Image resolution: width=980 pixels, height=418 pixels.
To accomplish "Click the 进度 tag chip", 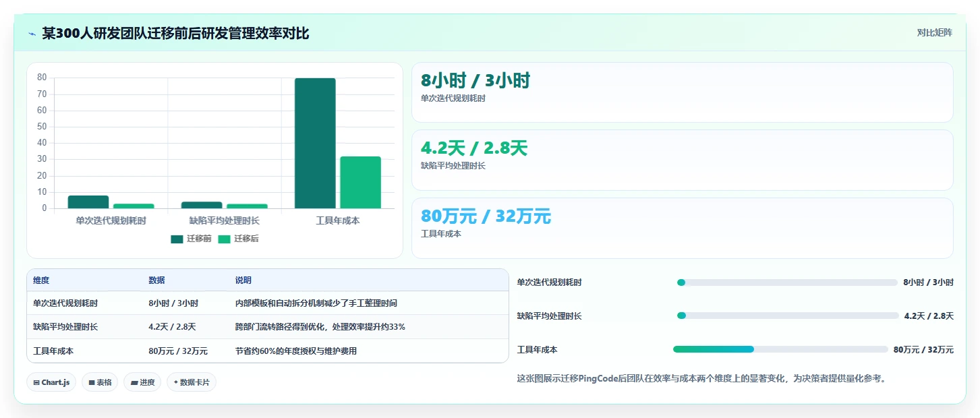I will (x=142, y=382).
